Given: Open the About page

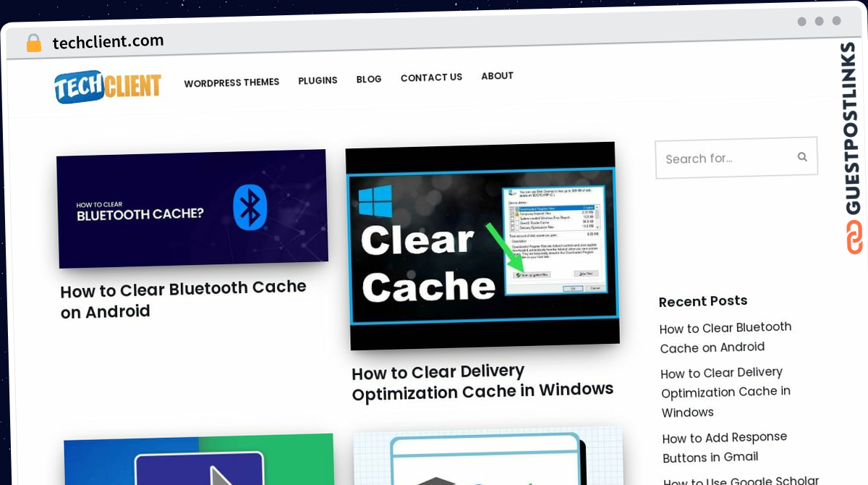Looking at the screenshot, I should 498,75.
